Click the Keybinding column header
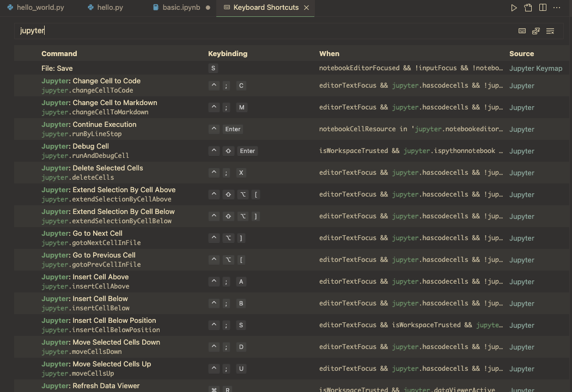The width and height of the screenshot is (572, 392). point(228,53)
